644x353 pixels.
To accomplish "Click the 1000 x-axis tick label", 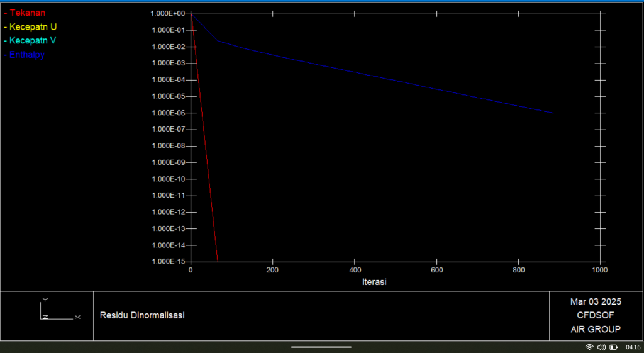I will coord(599,270).
